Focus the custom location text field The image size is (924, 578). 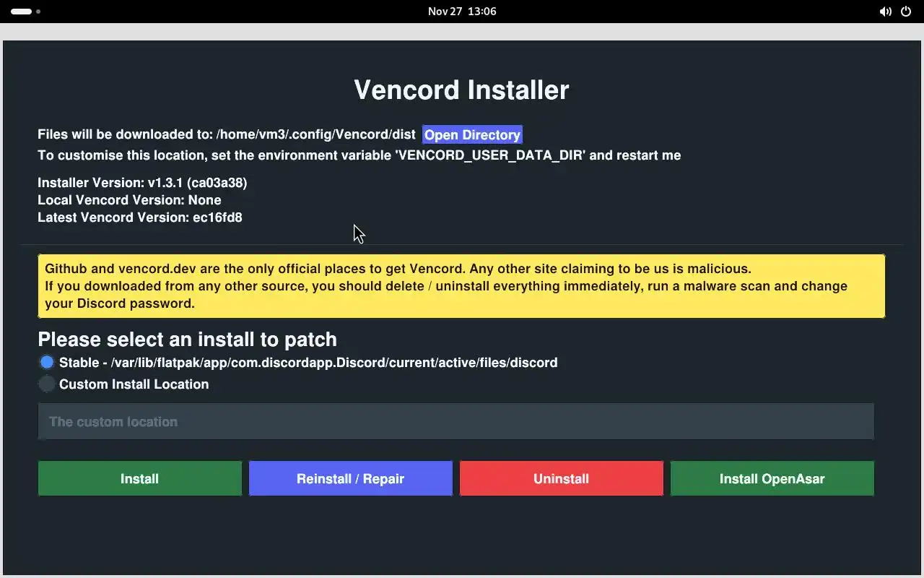pyautogui.click(x=456, y=421)
